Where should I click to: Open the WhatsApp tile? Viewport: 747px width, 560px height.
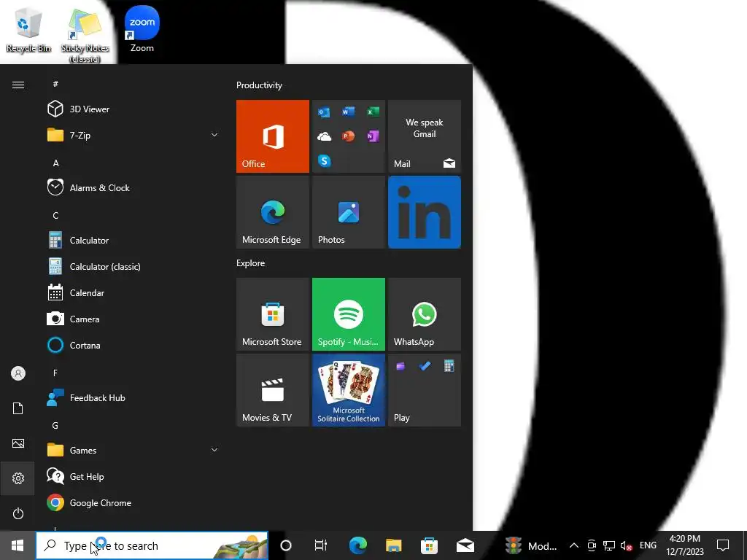[425, 314]
